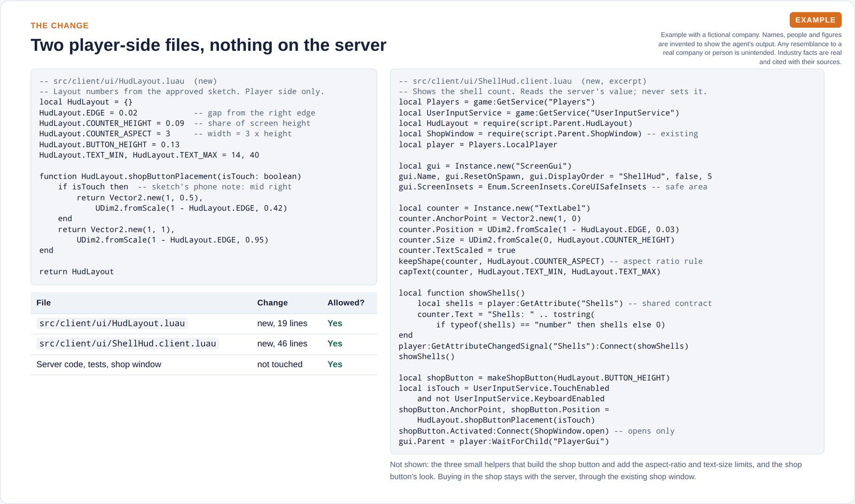
Task: Click the "if isTouch then" line
Action: pos(93,187)
